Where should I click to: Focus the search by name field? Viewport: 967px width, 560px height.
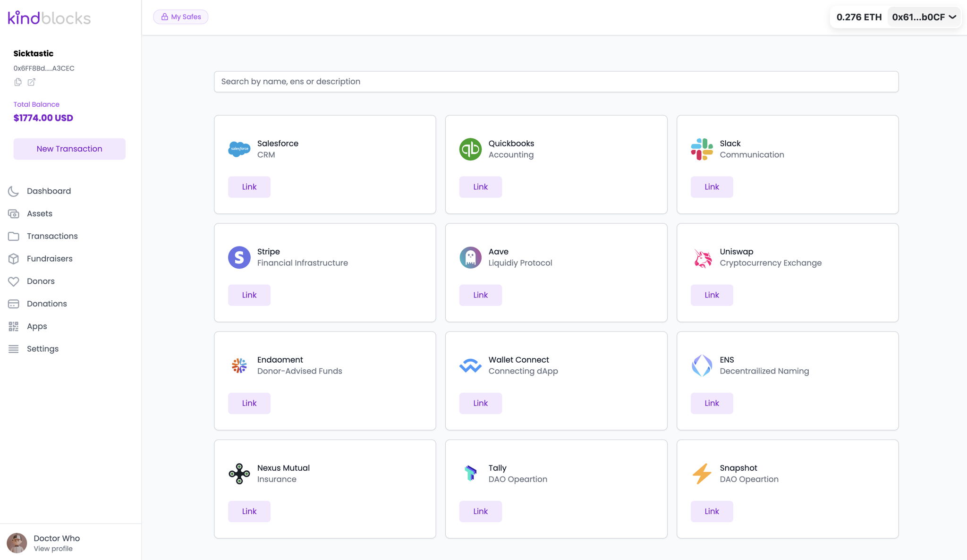coord(556,82)
